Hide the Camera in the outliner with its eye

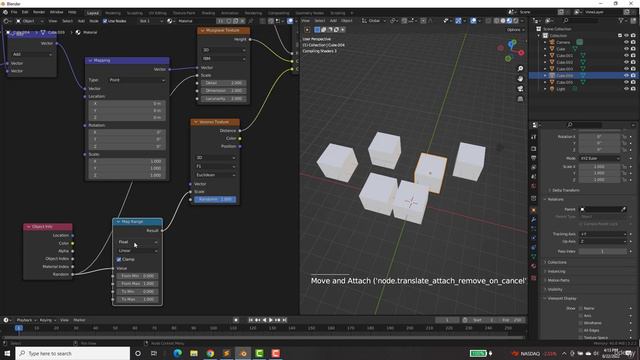(x=626, y=42)
